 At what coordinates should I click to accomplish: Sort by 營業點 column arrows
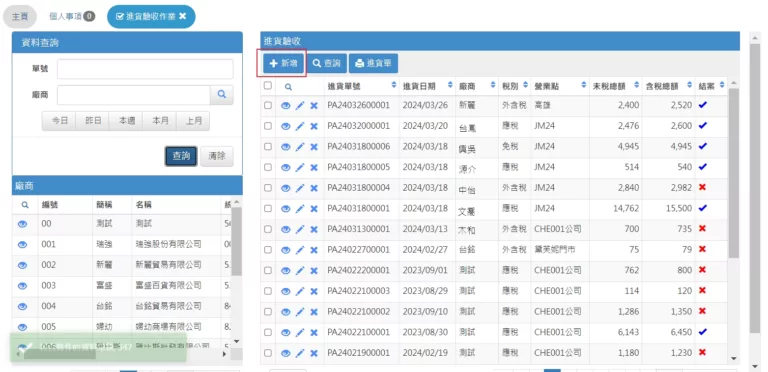pyautogui.click(x=584, y=85)
